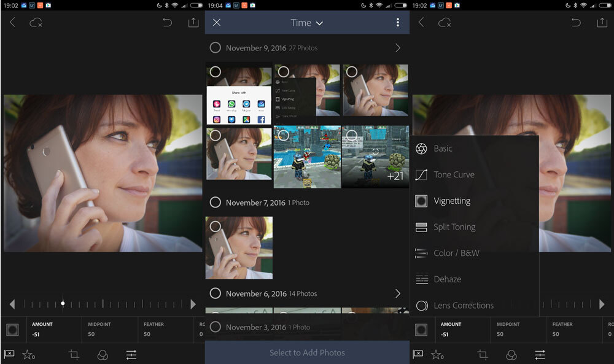Select all November 9, 2016 photos circle
This screenshot has width=614, height=364.
pyautogui.click(x=215, y=48)
